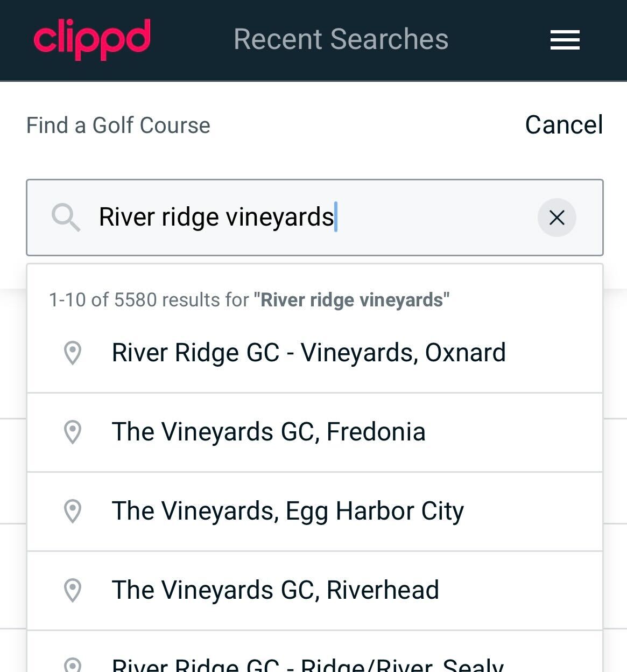Viewport: 627px width, 672px height.
Task: Click bold "River ridge vineyards" query in results summary
Action: coord(351,300)
